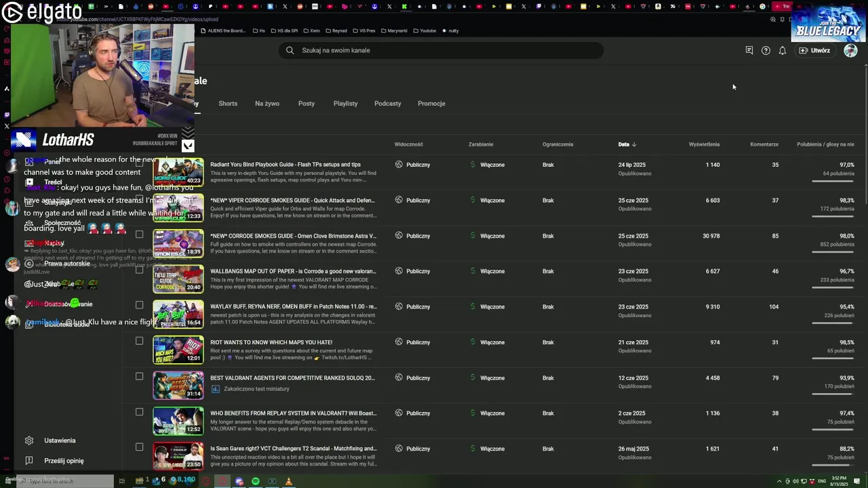The height and width of the screenshot is (488, 868).
Task: Switch to the Posty tab
Action: click(307, 104)
